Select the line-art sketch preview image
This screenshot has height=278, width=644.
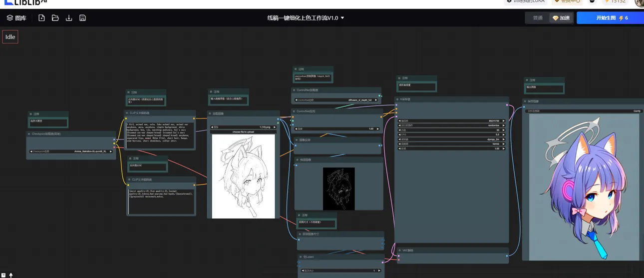243,176
